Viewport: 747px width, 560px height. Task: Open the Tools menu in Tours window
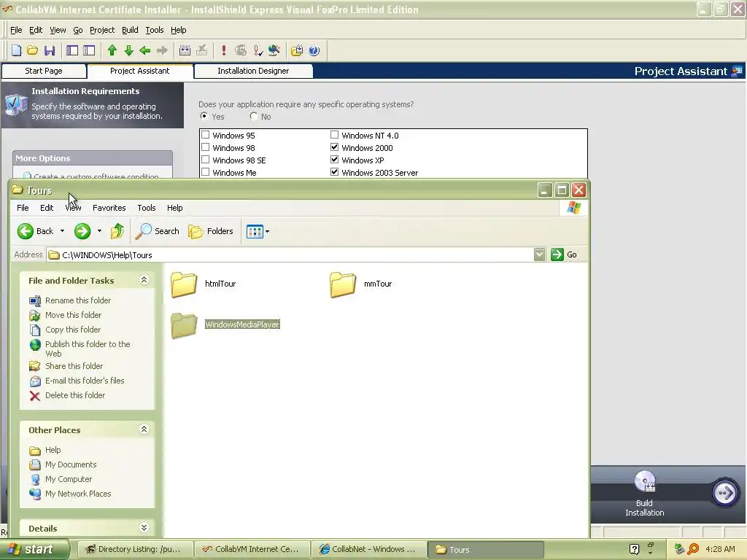(146, 208)
